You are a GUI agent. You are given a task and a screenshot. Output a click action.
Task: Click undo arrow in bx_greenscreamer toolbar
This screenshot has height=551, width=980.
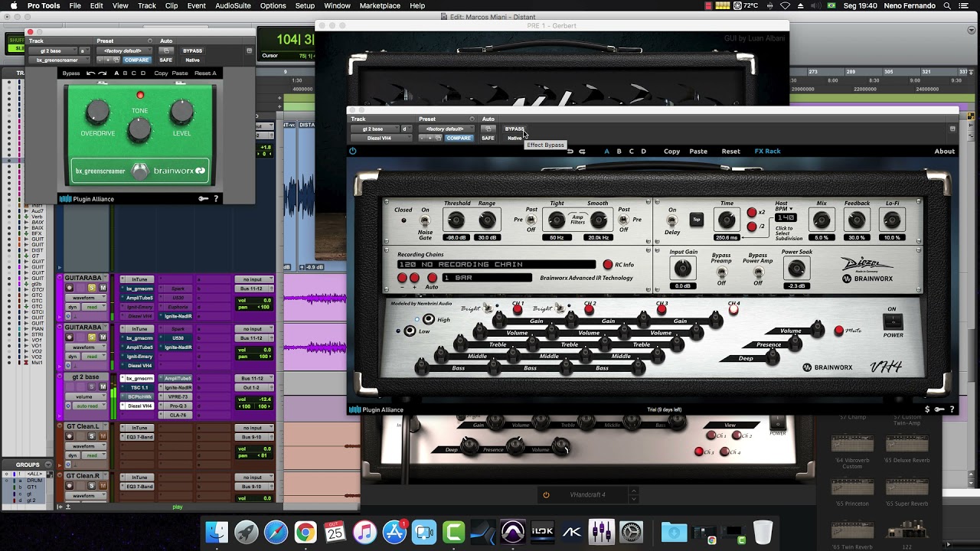(90, 73)
